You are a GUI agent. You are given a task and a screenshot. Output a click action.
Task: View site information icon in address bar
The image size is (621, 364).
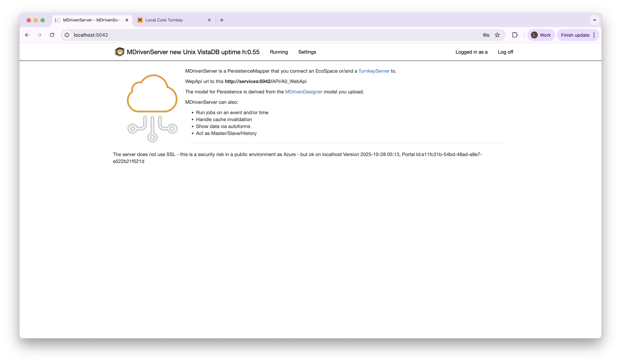(x=67, y=35)
